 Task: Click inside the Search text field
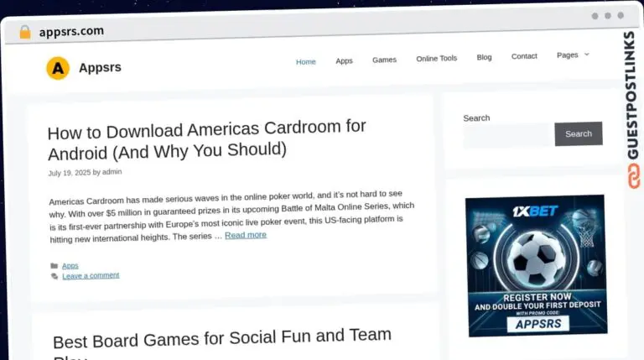pyautogui.click(x=506, y=135)
